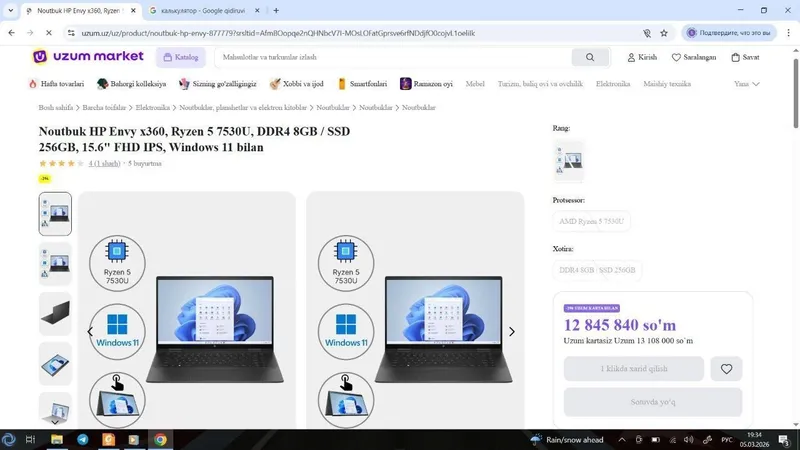Show next product image with right arrow
The image size is (800, 450).
pos(512,332)
